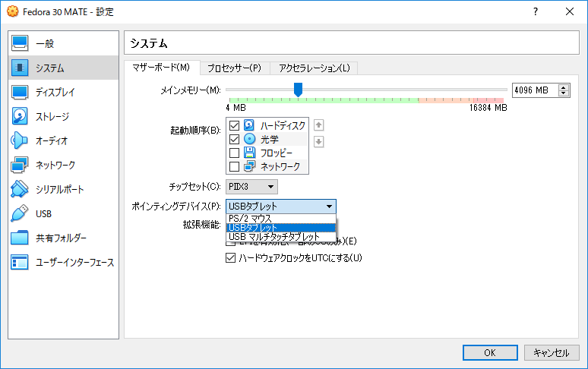Enable ネットワーク boot checkbox
The height and width of the screenshot is (369, 588).
click(x=234, y=166)
